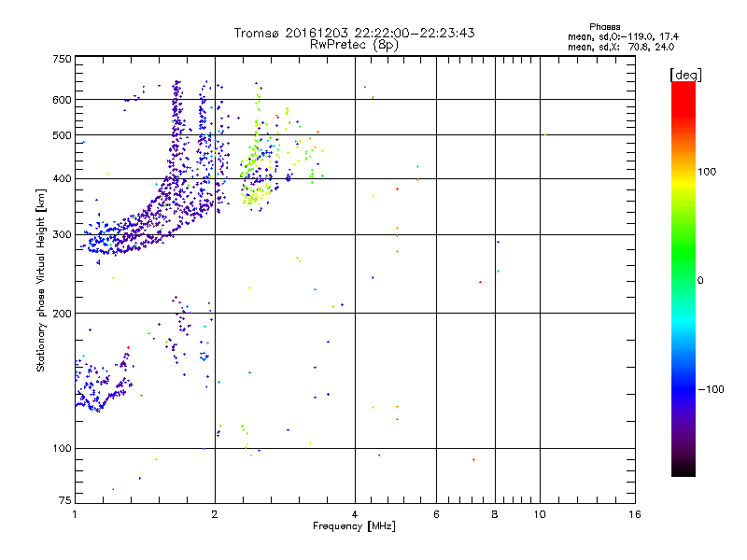Click the plot title 'Tromsø 20161203 22:22:00-22:23:43'

coord(354,33)
